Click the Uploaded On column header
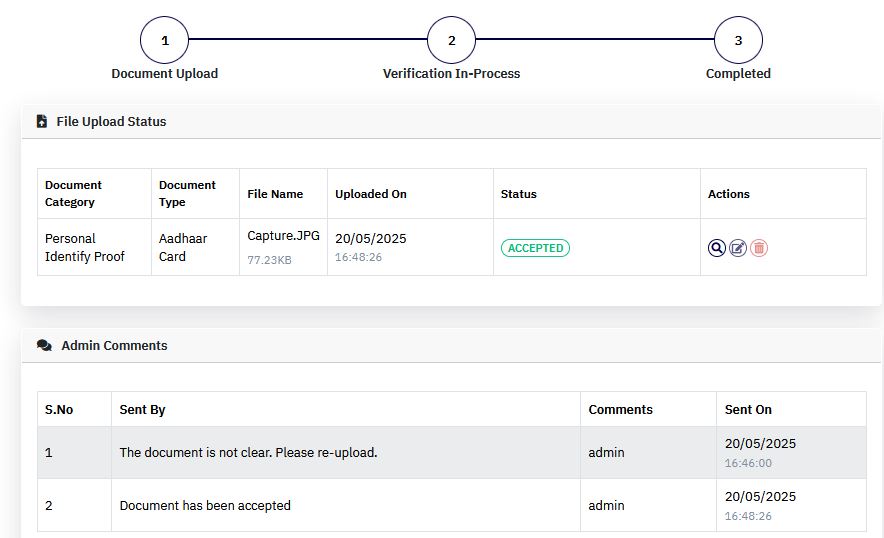The width and height of the screenshot is (884, 538). [370, 194]
